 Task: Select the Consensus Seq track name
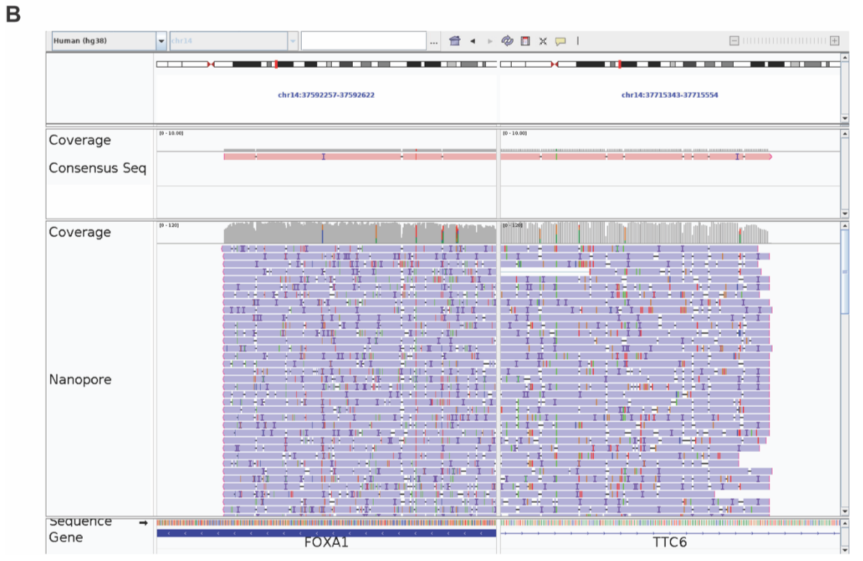coord(97,168)
